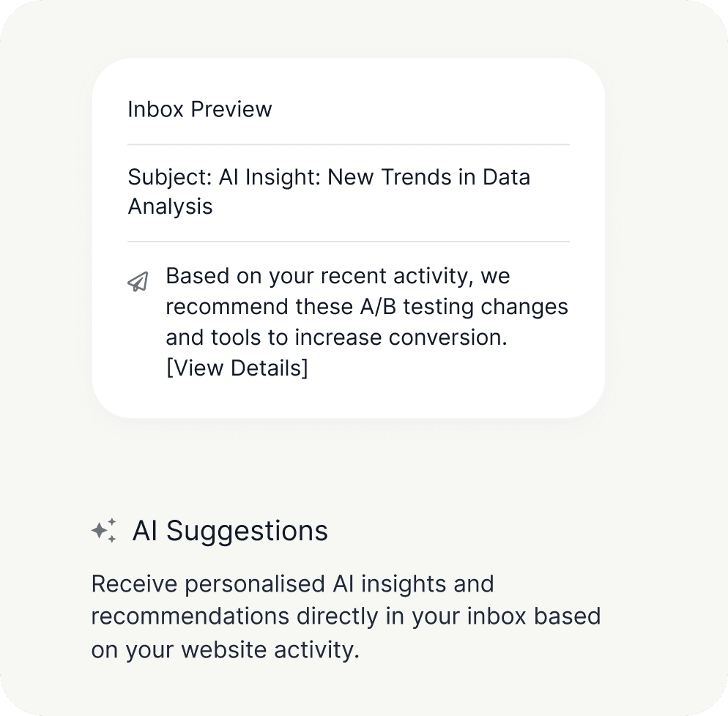Click "and tools to increase conversion." line

[337, 338]
